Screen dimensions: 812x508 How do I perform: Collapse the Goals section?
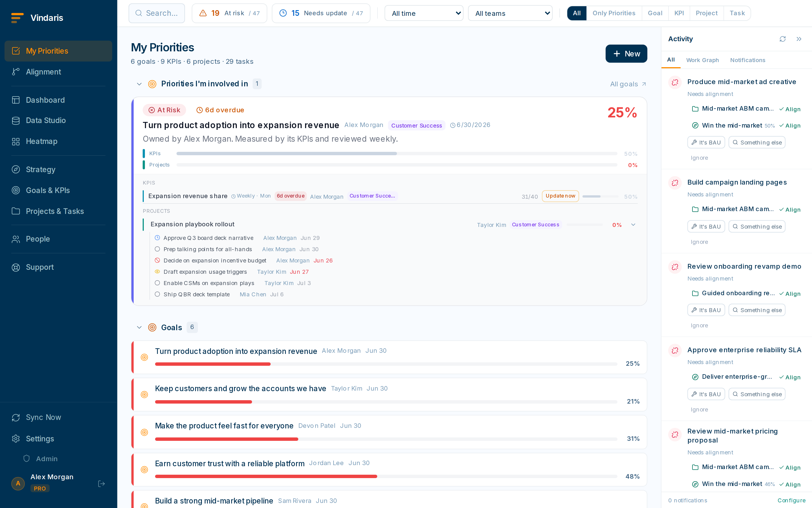pyautogui.click(x=139, y=327)
